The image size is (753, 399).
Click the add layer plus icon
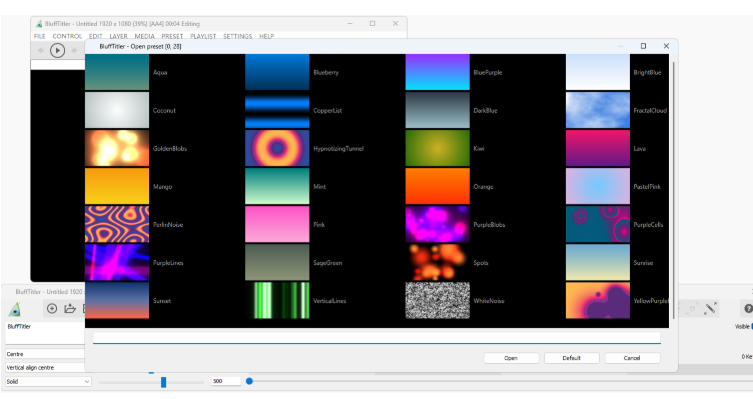pyautogui.click(x=52, y=309)
